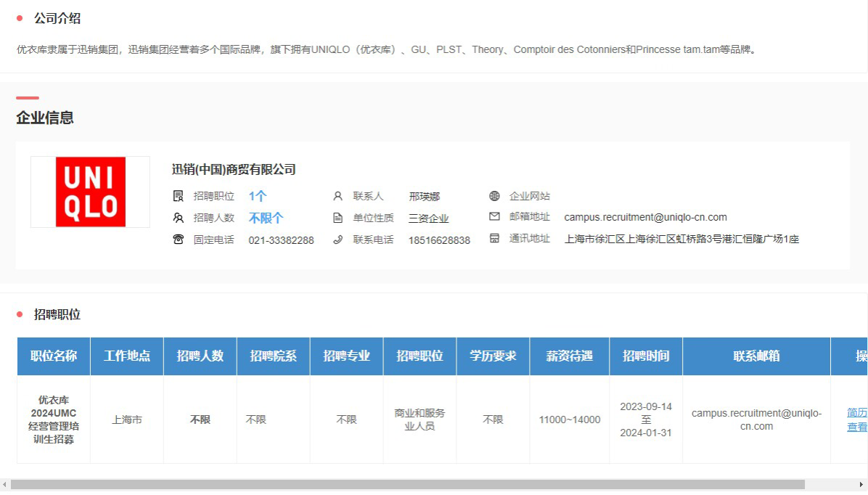Click the 单位性质 file icon
Viewport: 868px width, 495px height.
(x=337, y=218)
